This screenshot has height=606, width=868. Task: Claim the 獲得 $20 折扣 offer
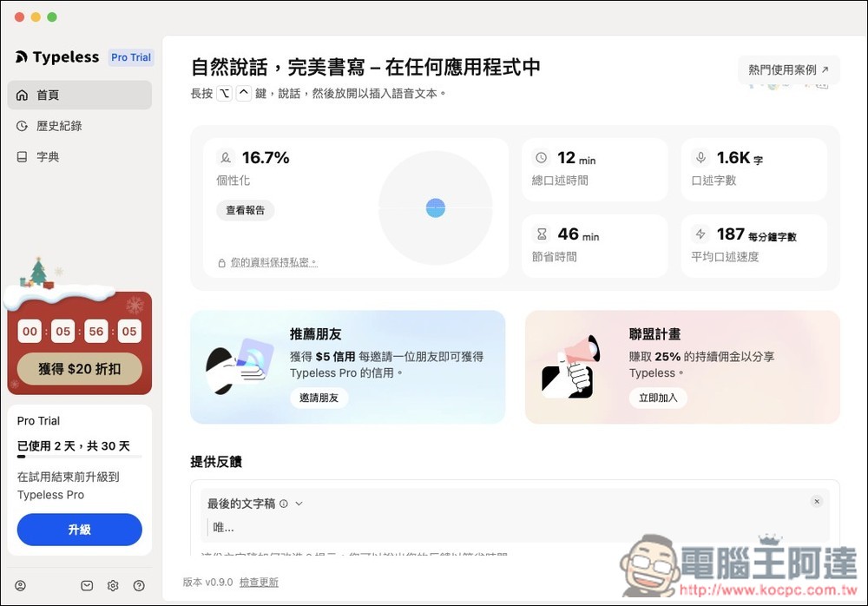[x=79, y=368]
